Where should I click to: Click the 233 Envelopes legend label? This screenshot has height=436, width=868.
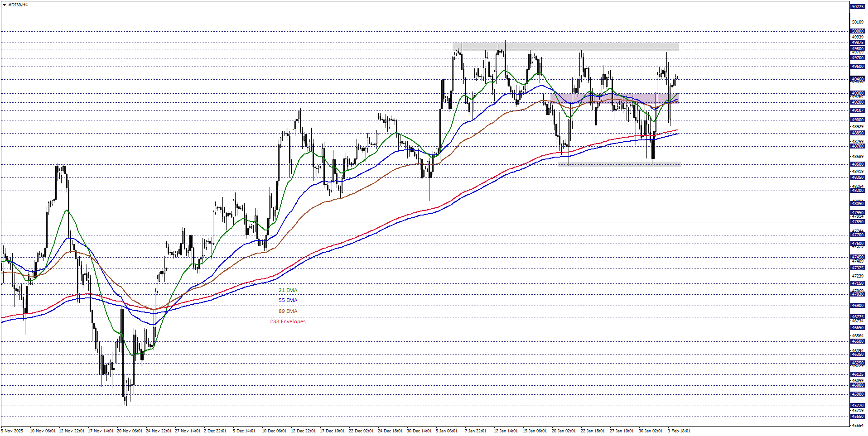pyautogui.click(x=288, y=321)
